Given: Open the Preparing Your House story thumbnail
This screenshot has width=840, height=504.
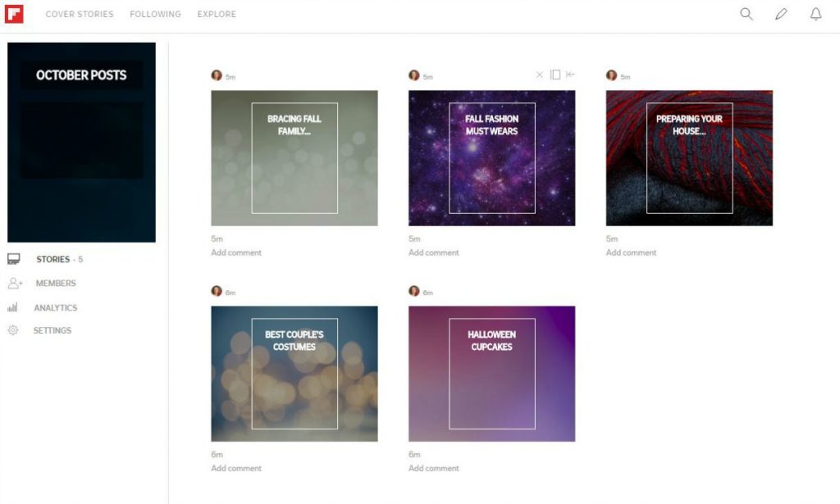Looking at the screenshot, I should pyautogui.click(x=689, y=158).
